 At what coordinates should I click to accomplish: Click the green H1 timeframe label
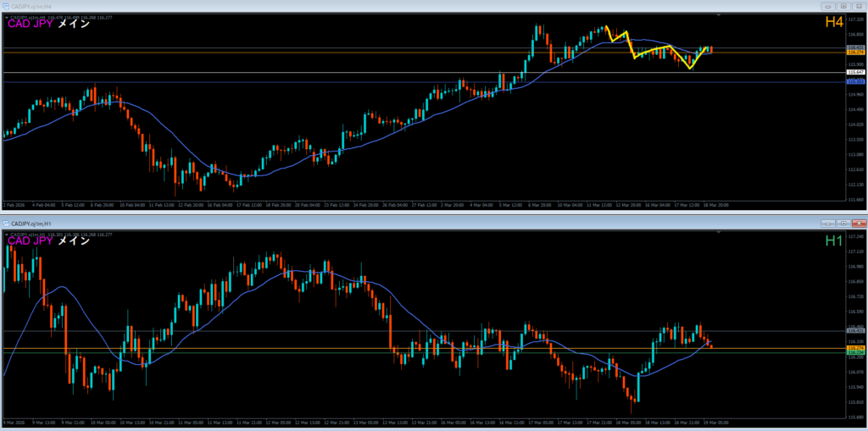point(834,240)
